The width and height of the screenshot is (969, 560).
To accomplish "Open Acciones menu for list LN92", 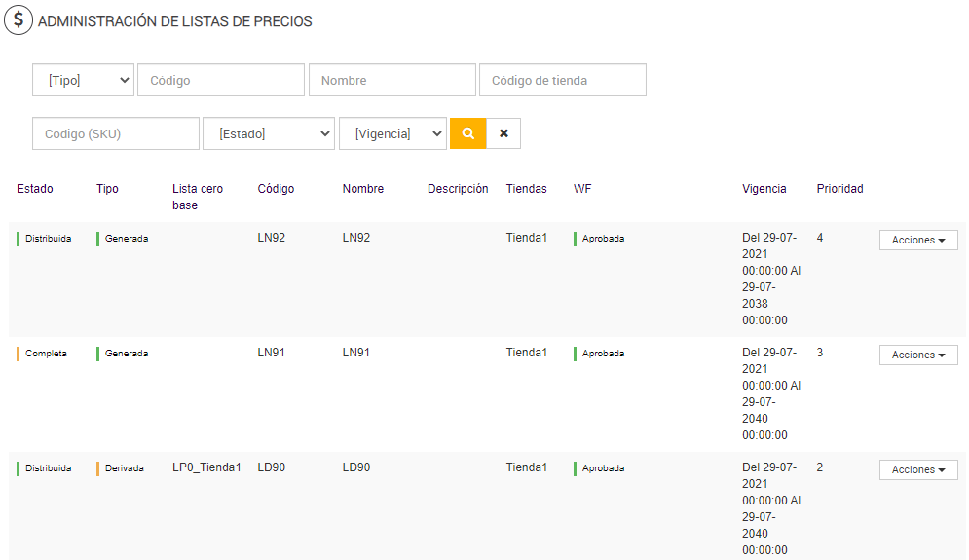I will [x=917, y=240].
